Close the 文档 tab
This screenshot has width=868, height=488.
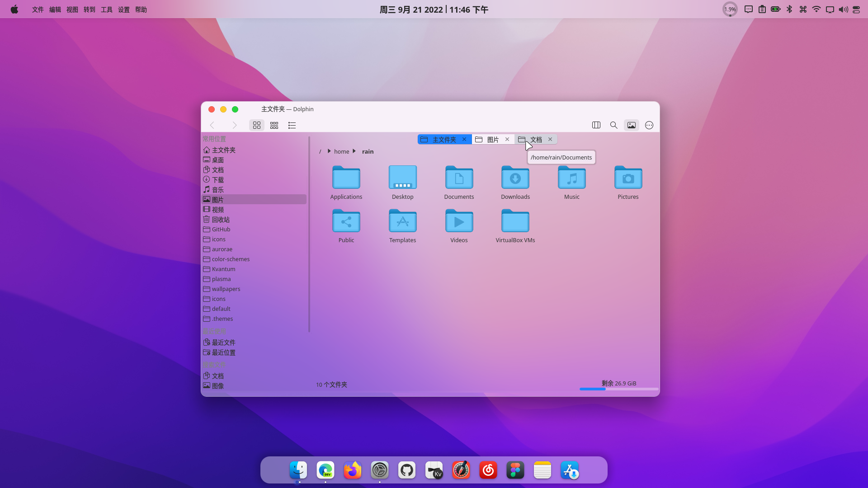pyautogui.click(x=550, y=139)
